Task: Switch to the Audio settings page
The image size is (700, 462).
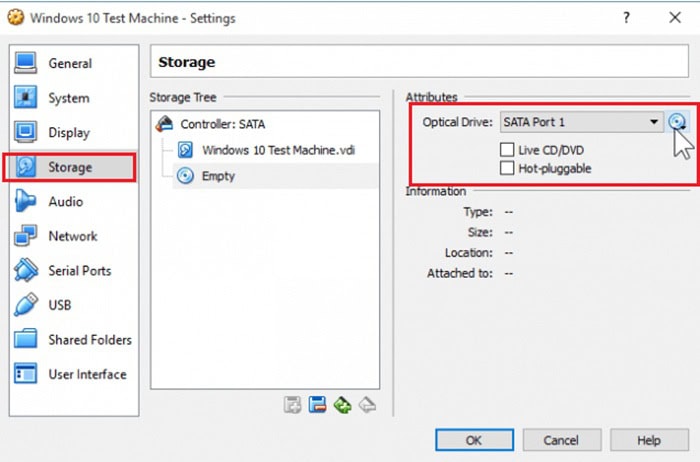Action: tap(65, 202)
